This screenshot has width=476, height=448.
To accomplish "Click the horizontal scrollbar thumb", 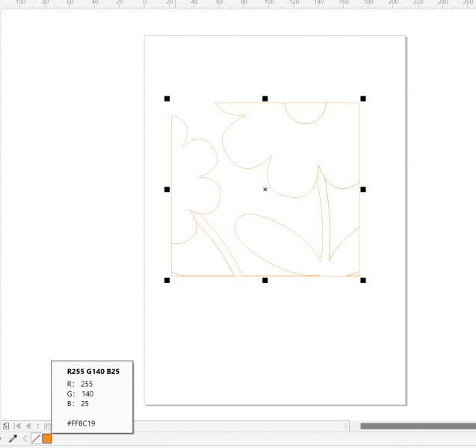I will (417, 426).
